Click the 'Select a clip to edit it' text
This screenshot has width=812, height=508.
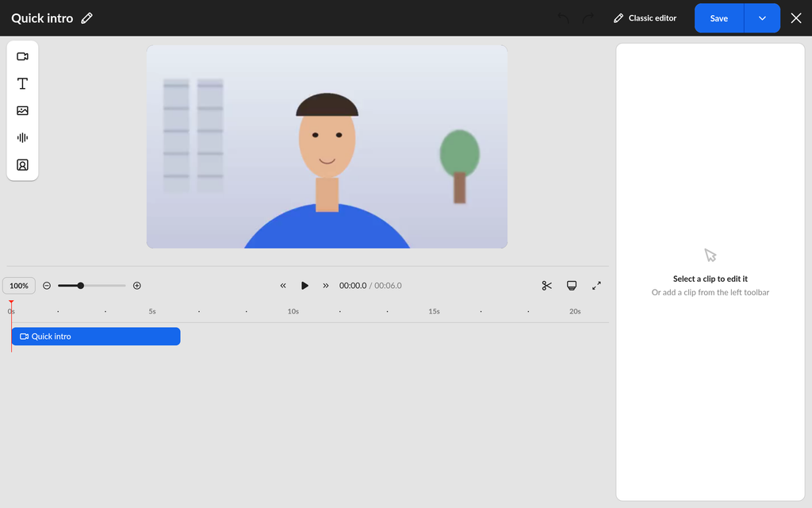[x=710, y=279]
